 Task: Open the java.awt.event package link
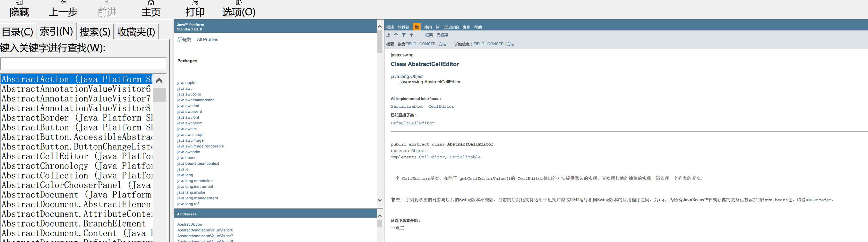click(x=189, y=112)
